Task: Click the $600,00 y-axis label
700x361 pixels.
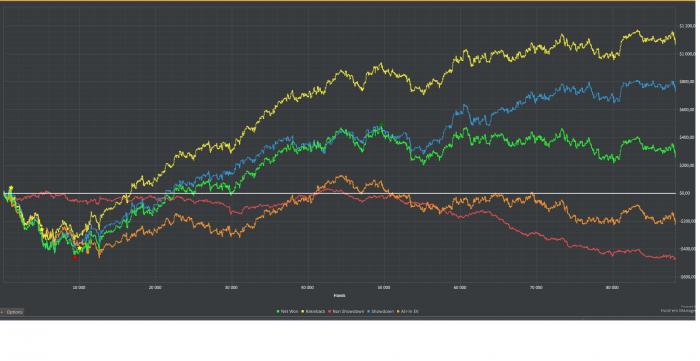Action: pyautogui.click(x=687, y=110)
